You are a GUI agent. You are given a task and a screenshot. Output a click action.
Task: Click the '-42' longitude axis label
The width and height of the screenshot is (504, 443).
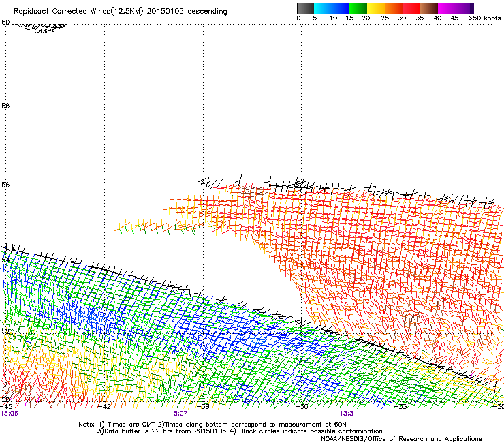(104, 406)
